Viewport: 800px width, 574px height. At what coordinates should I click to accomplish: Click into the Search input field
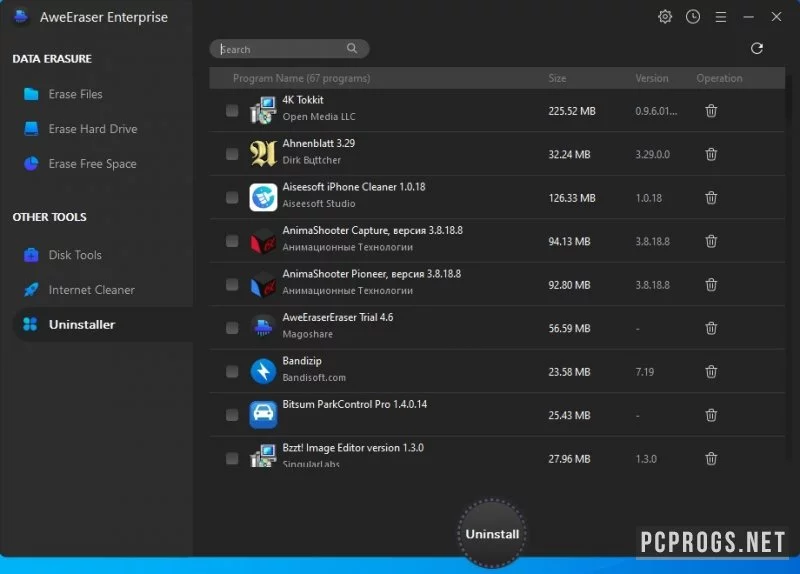(289, 49)
